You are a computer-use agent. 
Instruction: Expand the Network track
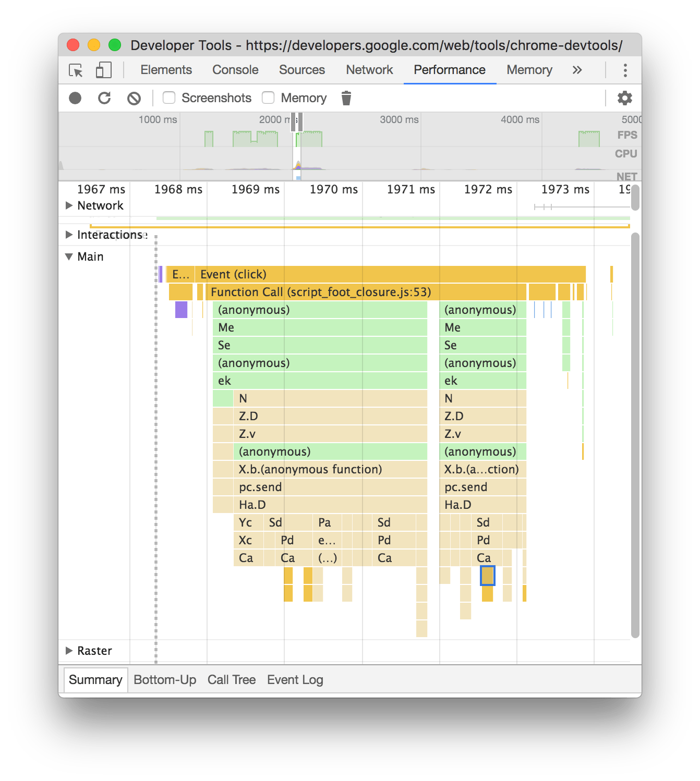(x=69, y=205)
